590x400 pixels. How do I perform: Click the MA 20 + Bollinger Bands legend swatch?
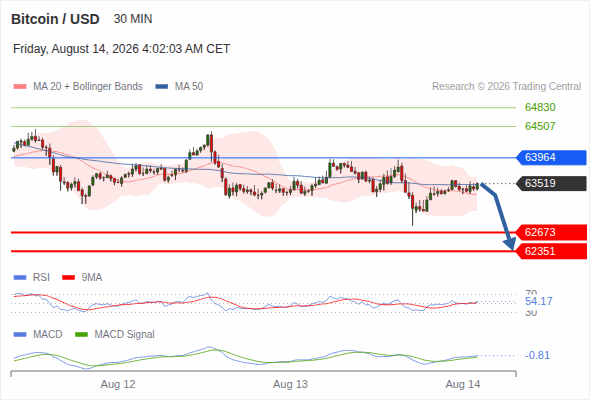tap(20, 87)
